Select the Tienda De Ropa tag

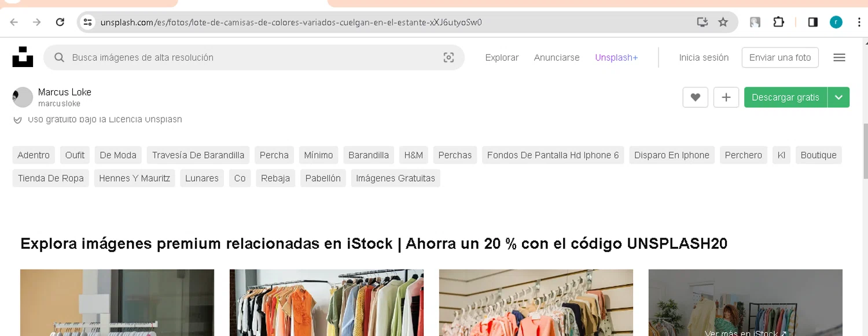(x=51, y=178)
